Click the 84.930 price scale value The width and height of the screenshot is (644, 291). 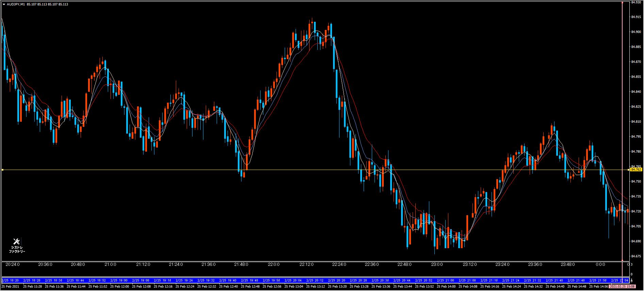coord(636,2)
